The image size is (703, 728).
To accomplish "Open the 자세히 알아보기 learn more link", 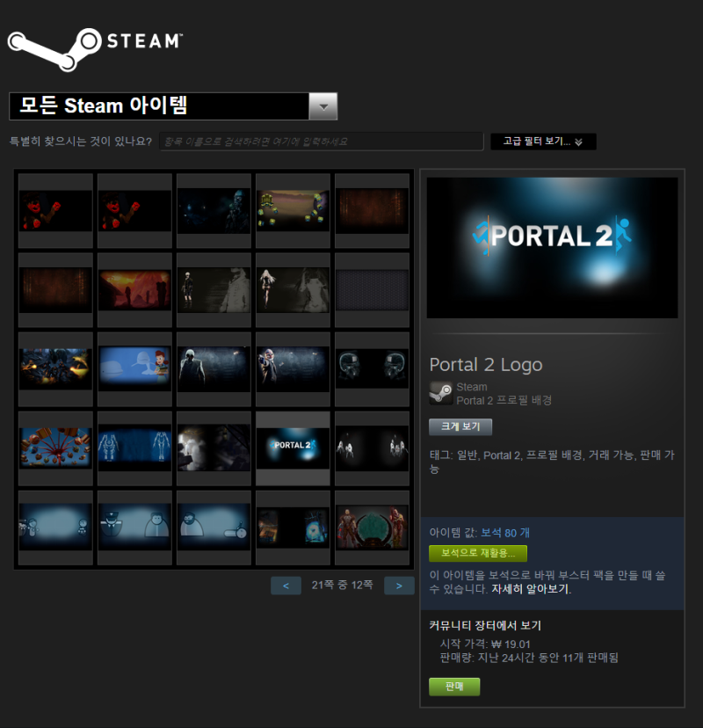I will click(531, 589).
